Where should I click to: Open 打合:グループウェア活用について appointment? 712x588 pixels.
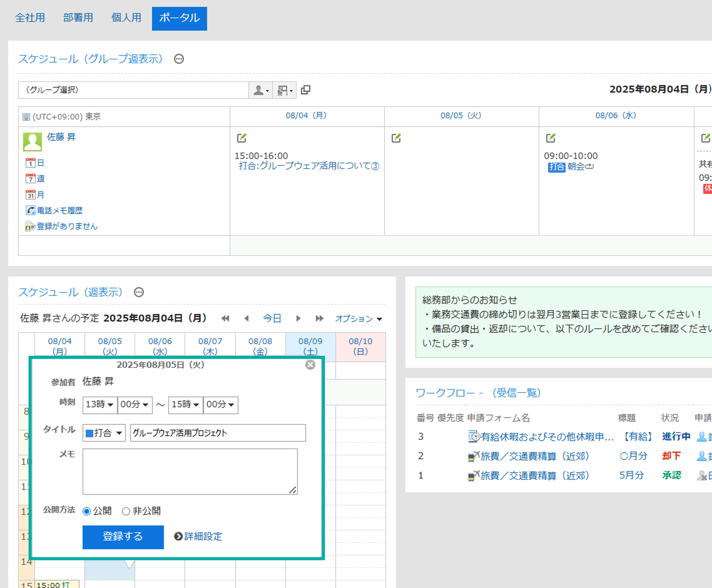[x=309, y=166]
